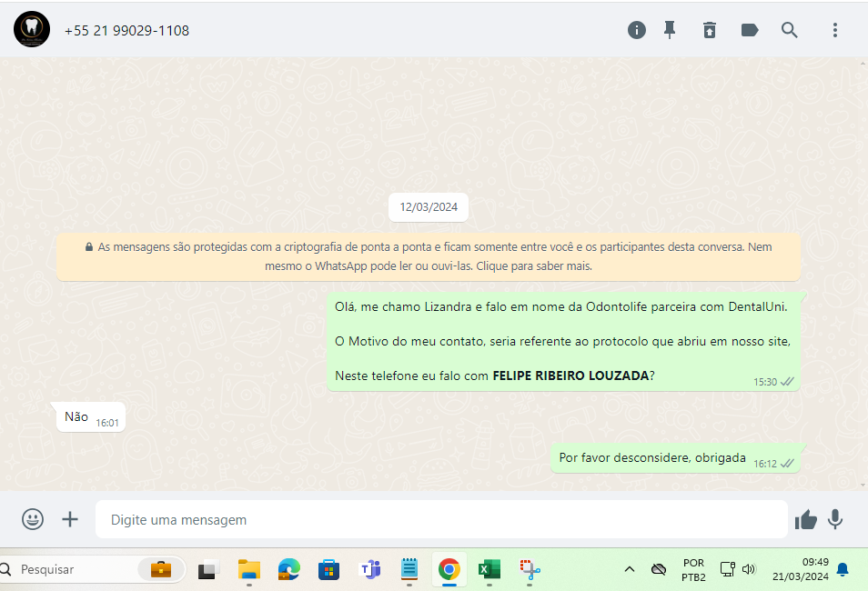Open the emoji picker

[33, 519]
